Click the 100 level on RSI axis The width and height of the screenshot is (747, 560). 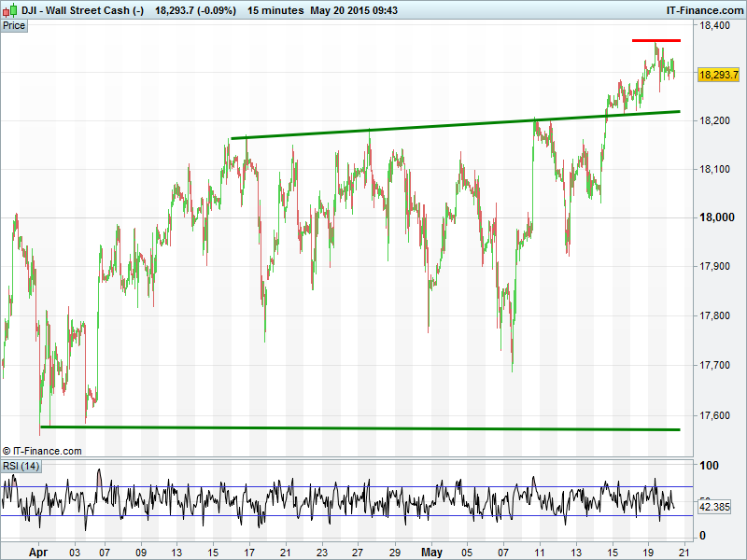[709, 465]
